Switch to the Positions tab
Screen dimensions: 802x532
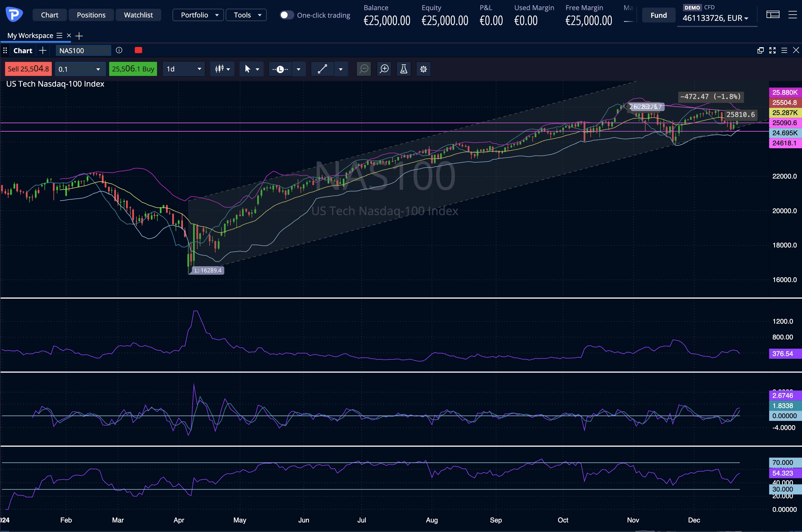pyautogui.click(x=91, y=15)
